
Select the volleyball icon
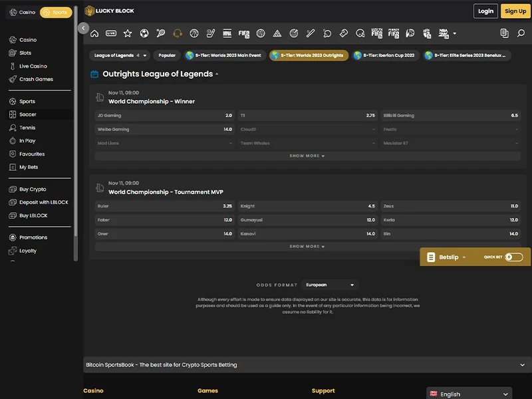(x=261, y=33)
